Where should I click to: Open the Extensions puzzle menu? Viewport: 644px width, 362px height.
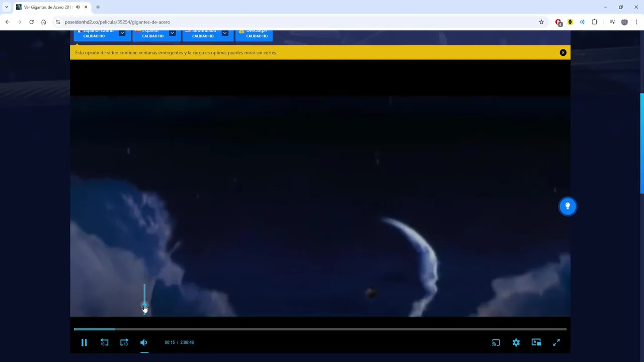(595, 22)
